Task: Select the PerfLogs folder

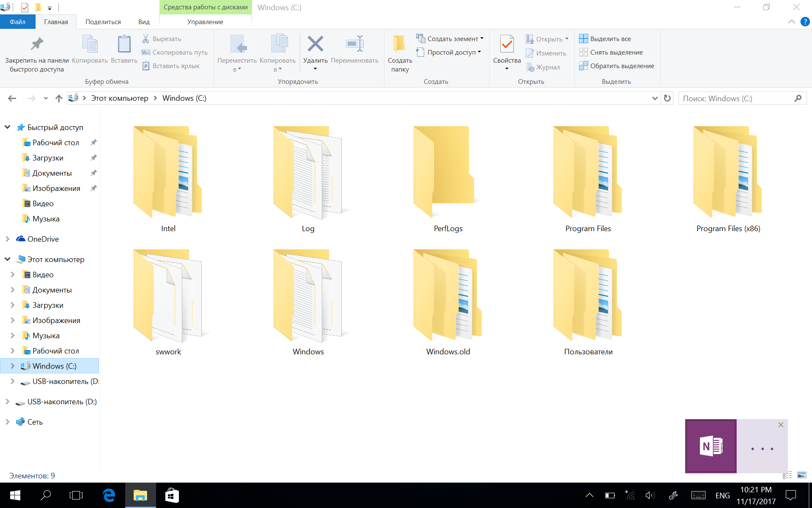Action: click(x=448, y=179)
